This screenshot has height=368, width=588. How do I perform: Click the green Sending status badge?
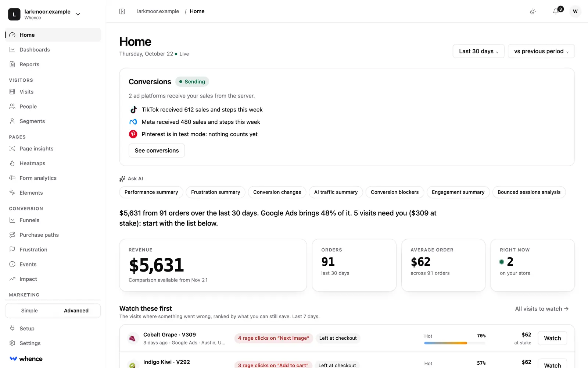192,82
